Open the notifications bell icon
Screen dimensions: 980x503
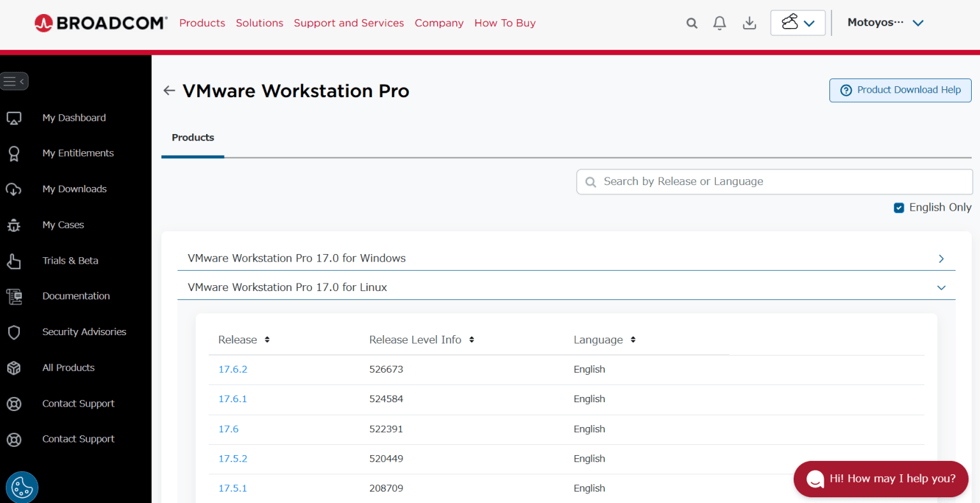coord(720,24)
